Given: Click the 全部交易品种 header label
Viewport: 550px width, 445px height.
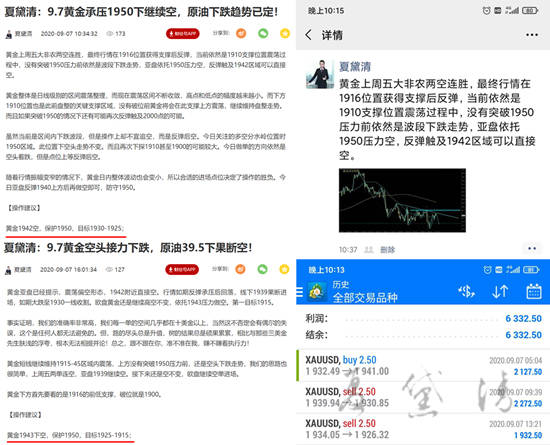Looking at the screenshot, I should [365, 298].
